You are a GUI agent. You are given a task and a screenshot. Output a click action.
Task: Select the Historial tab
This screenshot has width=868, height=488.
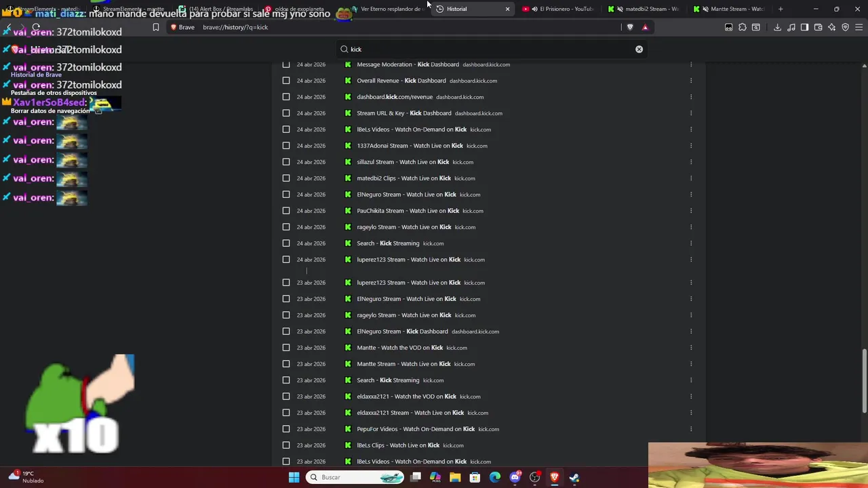(473, 9)
